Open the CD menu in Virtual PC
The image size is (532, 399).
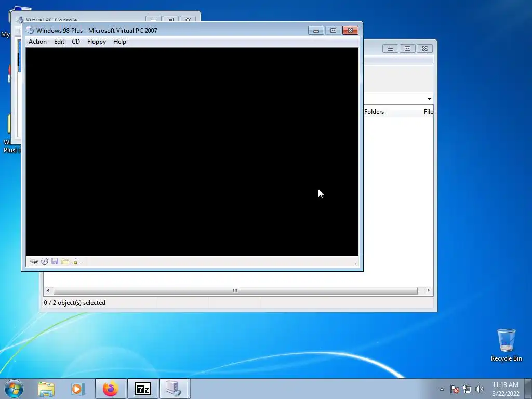[x=76, y=42]
